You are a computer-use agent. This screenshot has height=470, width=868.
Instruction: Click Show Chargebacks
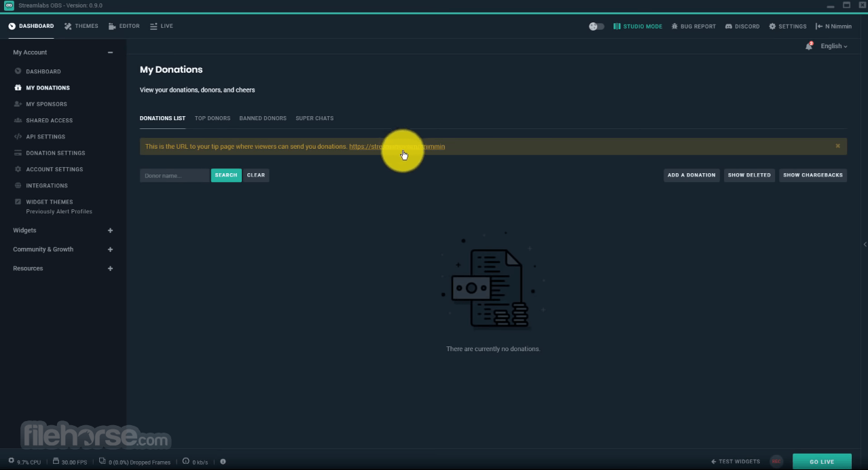point(813,175)
